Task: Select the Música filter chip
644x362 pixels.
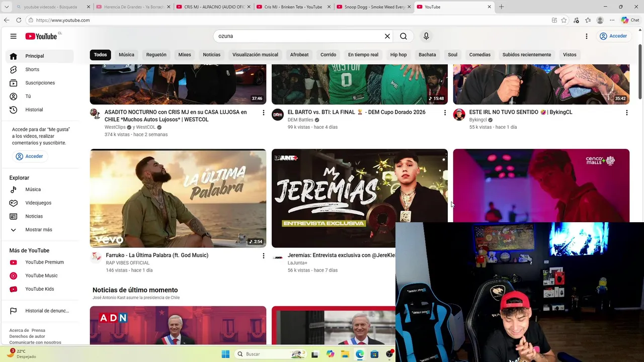Action: click(126, 55)
